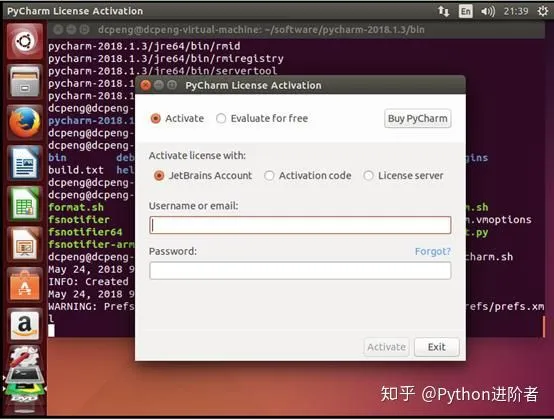
Task: Open LibreOffice Impress presentation icon
Action: point(24,245)
